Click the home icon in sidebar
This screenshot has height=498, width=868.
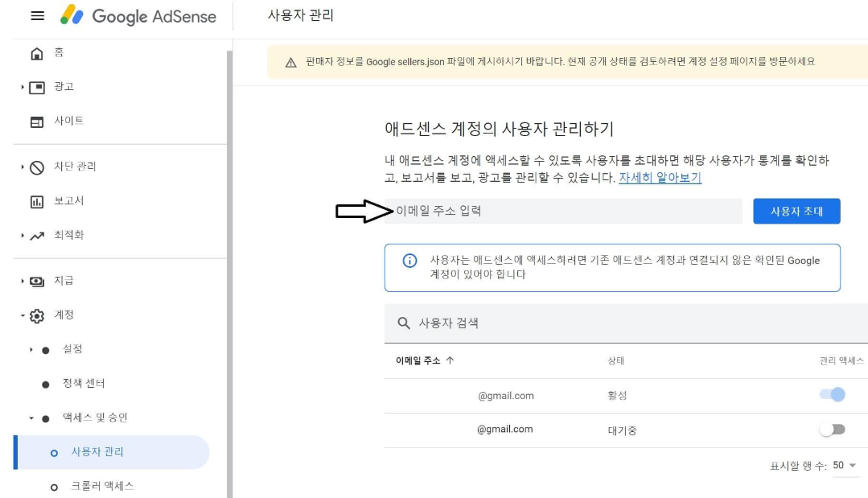click(36, 54)
